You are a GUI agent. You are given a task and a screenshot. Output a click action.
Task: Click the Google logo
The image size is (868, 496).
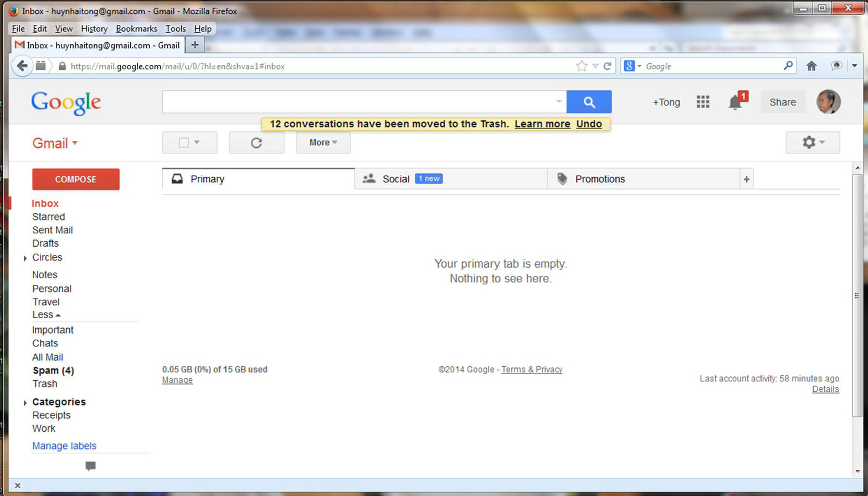pos(66,103)
